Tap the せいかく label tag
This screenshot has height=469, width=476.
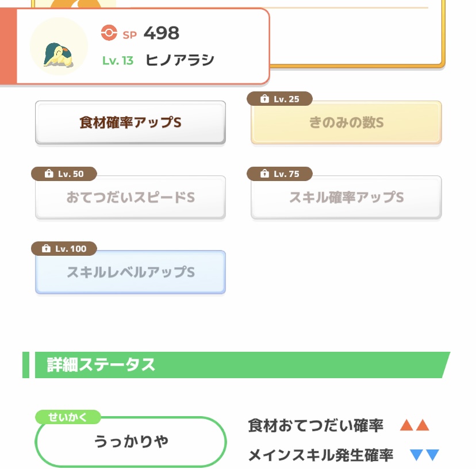68,417
